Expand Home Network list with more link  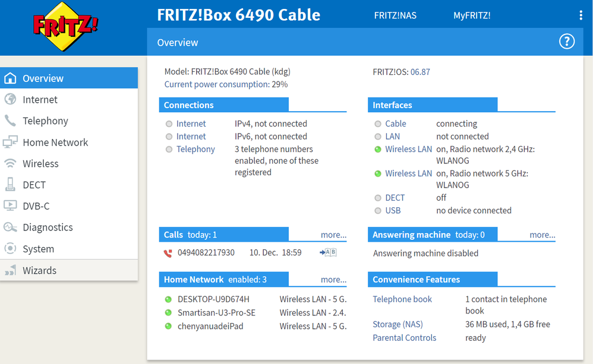[x=333, y=280]
